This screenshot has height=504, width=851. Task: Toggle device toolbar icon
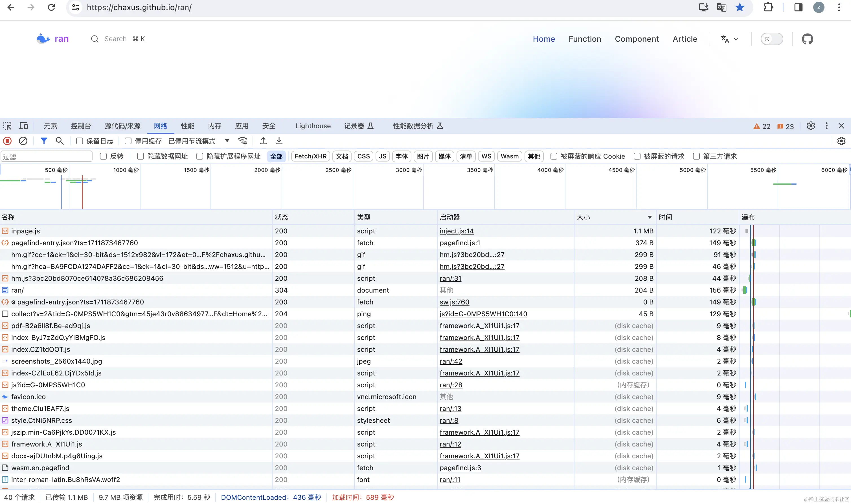[x=23, y=126]
